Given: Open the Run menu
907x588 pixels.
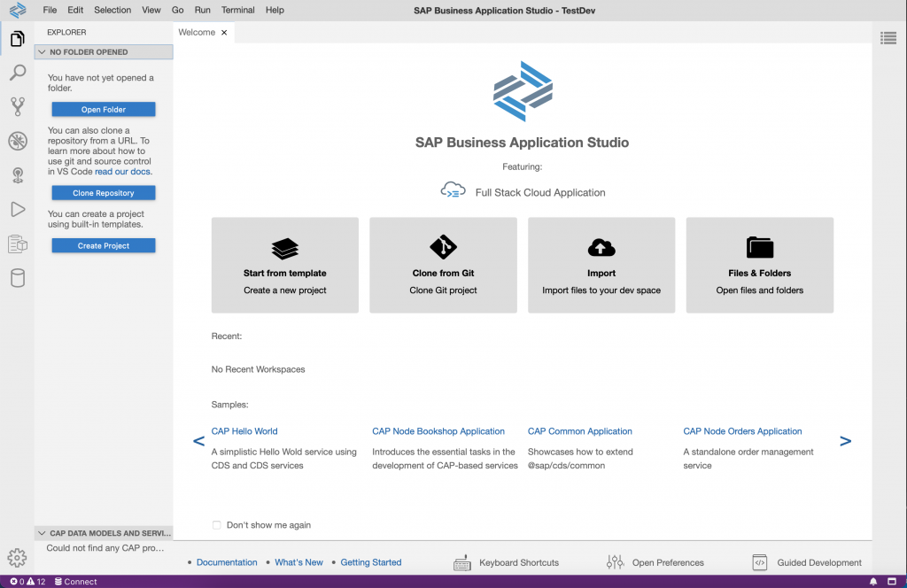Looking at the screenshot, I should pos(203,10).
